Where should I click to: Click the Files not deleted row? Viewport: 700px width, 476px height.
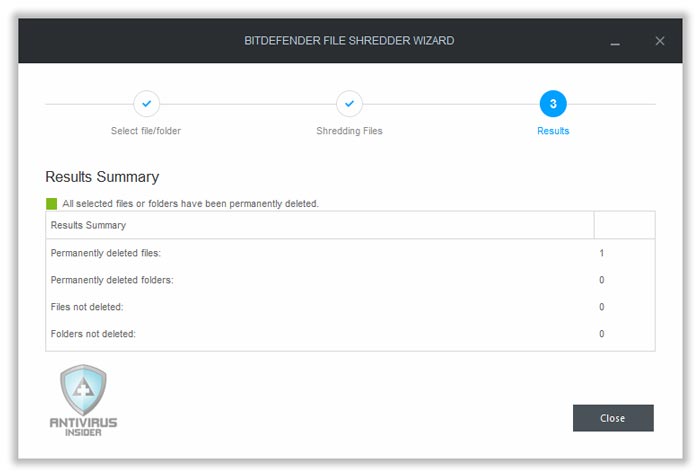pyautogui.click(x=350, y=307)
